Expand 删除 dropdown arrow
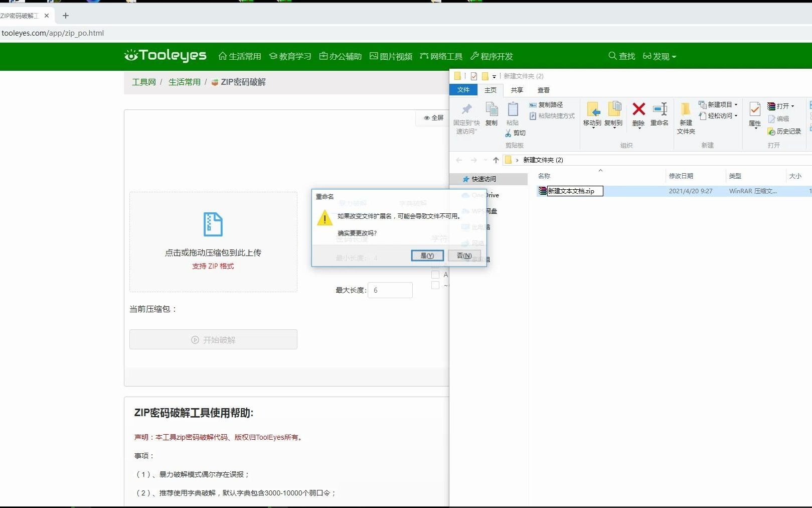 [x=638, y=128]
